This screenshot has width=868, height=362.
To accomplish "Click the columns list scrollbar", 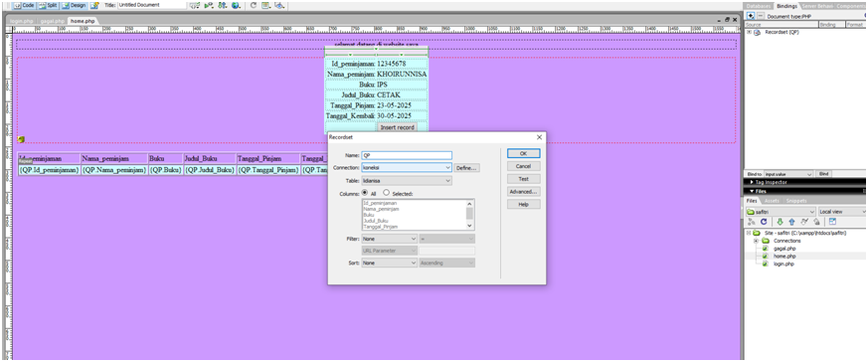I will (470, 215).
